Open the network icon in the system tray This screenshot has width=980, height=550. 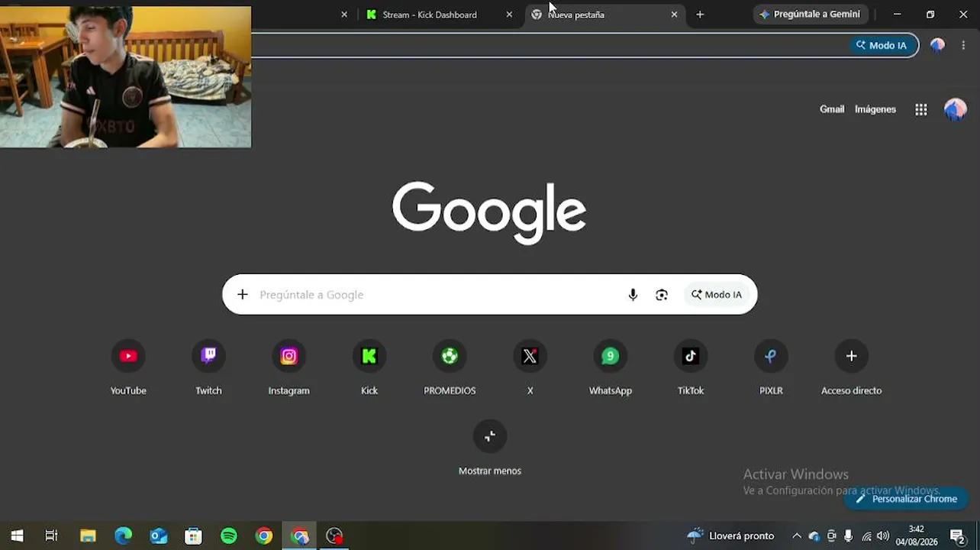(x=866, y=536)
